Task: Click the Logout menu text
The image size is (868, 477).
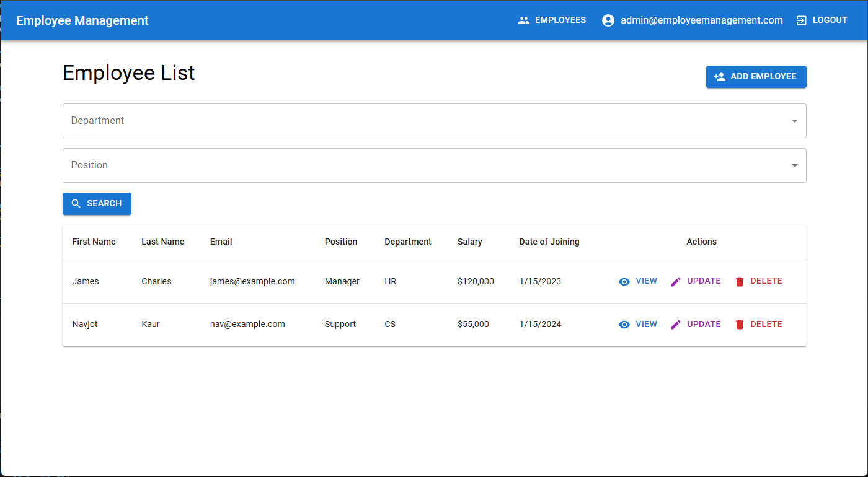Action: pos(830,20)
